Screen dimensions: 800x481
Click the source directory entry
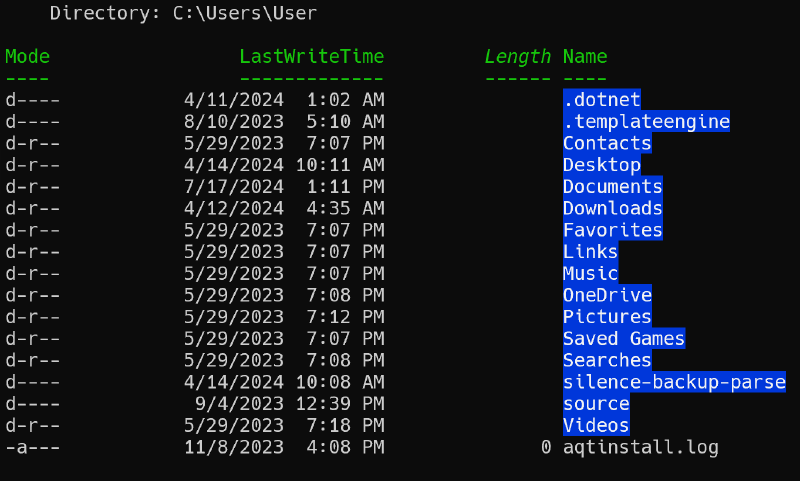click(x=596, y=404)
